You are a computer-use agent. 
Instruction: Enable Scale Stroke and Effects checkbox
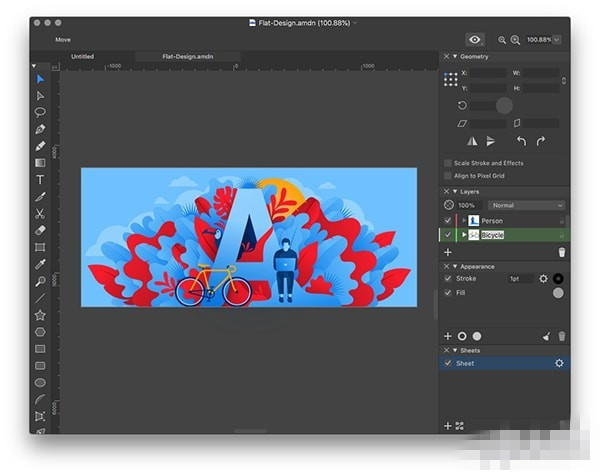(447, 163)
